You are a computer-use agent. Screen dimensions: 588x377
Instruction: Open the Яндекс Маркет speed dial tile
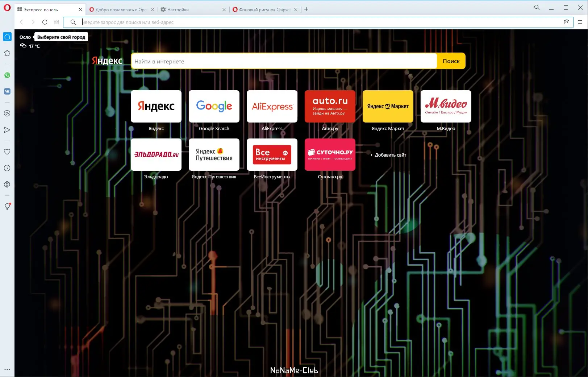[388, 106]
